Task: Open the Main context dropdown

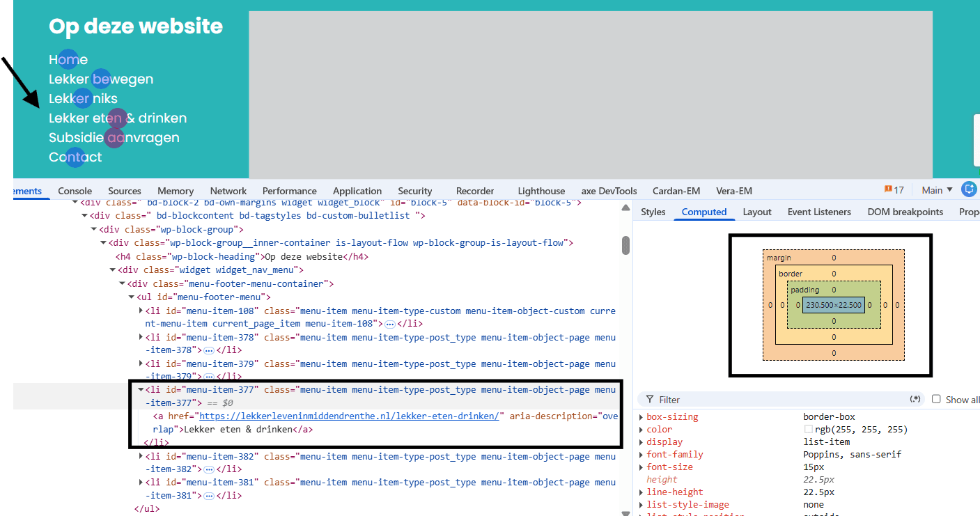Action: pos(937,190)
